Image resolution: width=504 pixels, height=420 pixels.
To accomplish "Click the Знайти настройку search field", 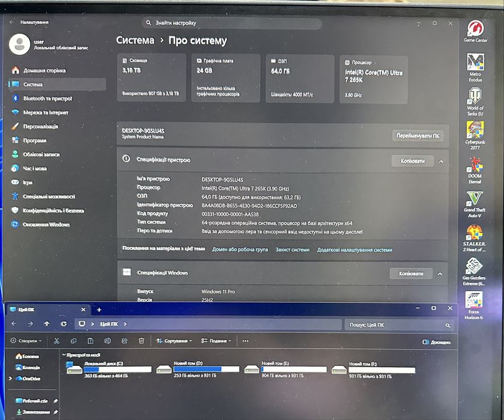I will point(232,23).
